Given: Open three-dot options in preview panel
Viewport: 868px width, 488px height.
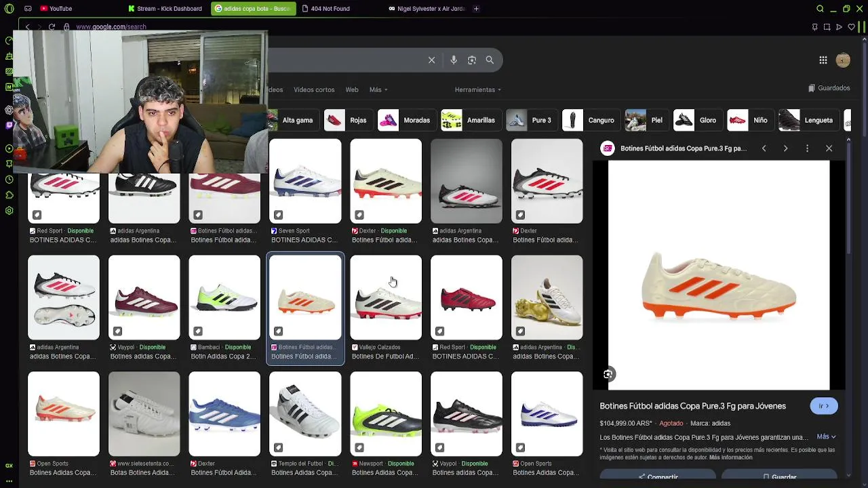Looking at the screenshot, I should point(807,148).
